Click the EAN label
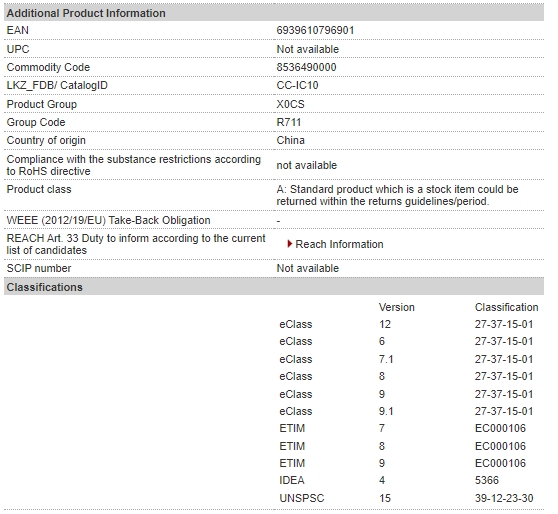The width and height of the screenshot is (558, 514). point(17,30)
